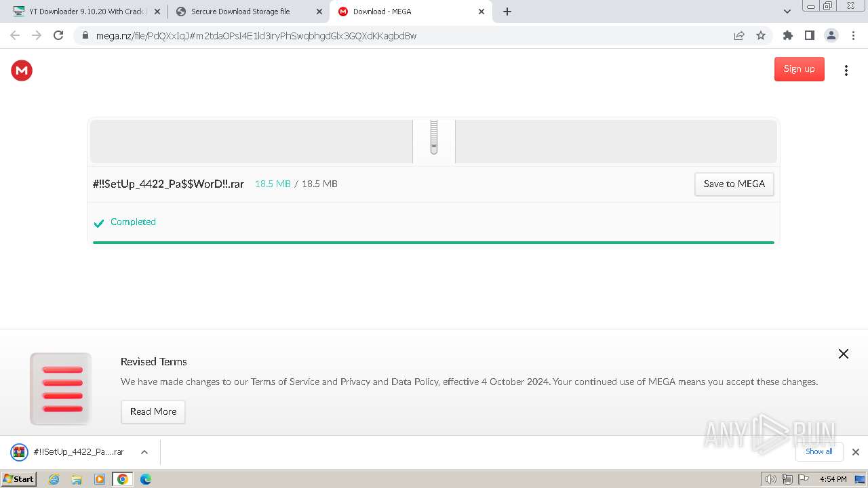Screen dimensions: 868x488
Task: Open the Windows Start button
Action: point(18,479)
